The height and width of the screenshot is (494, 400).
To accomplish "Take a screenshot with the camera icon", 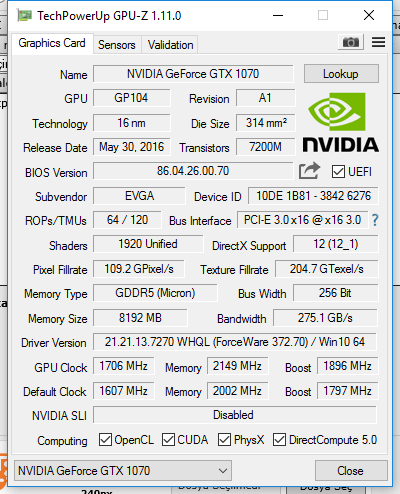I will 351,42.
